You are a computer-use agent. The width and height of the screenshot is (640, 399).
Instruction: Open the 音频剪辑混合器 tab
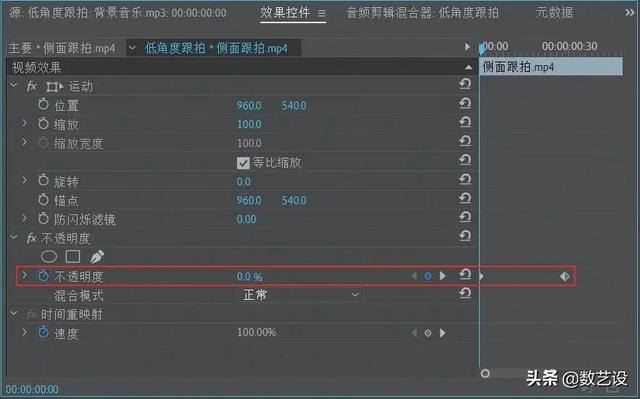[422, 13]
